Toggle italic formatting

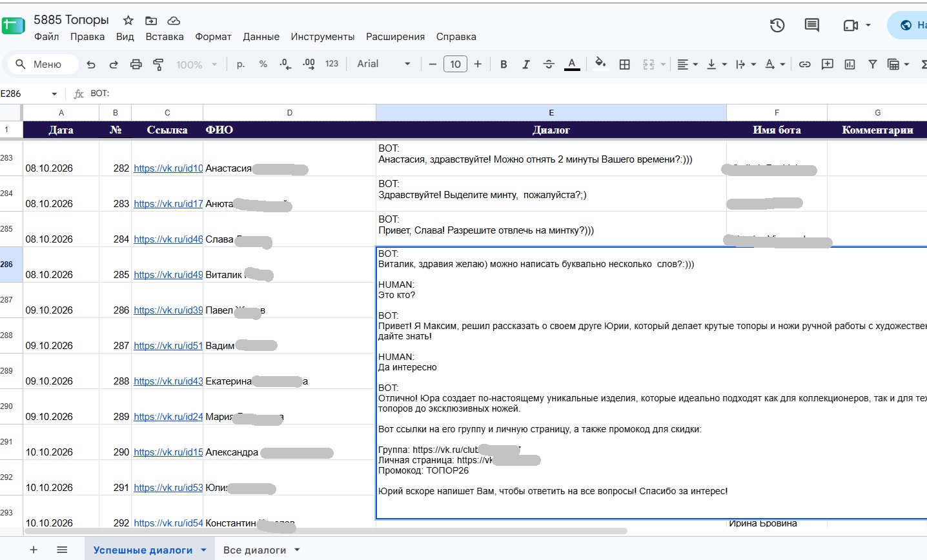(x=526, y=65)
